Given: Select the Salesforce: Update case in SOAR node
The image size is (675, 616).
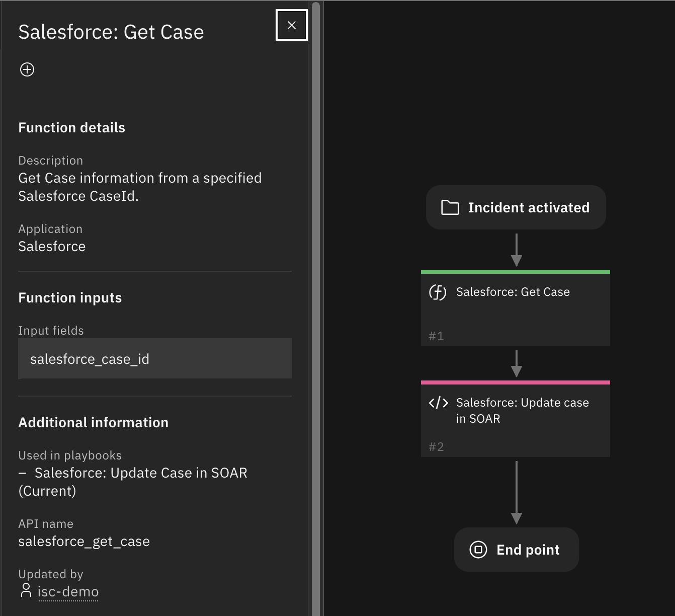Looking at the screenshot, I should [516, 419].
